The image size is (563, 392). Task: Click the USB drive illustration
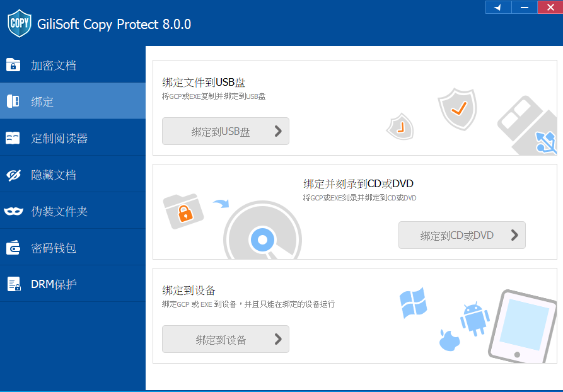527,125
